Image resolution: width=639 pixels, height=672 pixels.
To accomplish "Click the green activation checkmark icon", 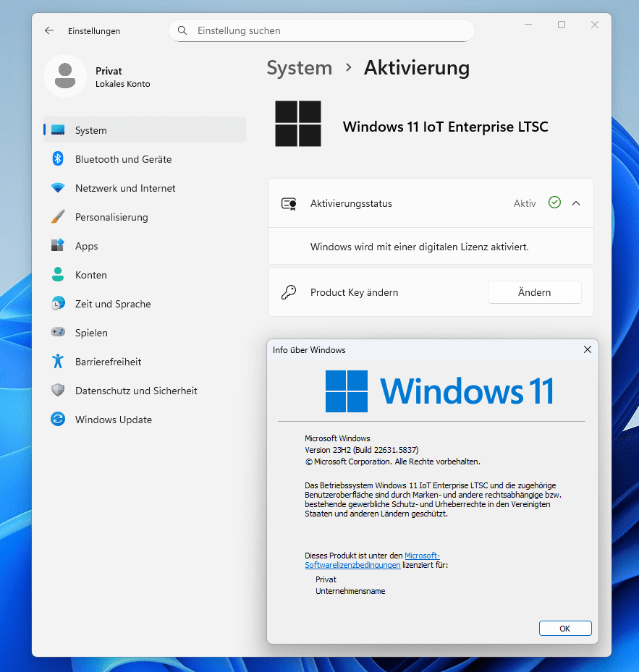I will pos(554,203).
